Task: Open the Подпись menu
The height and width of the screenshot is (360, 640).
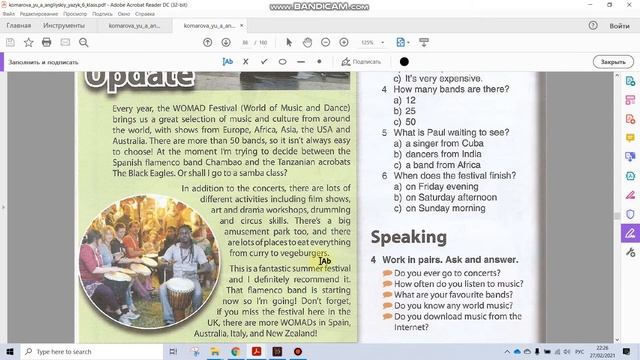Action: click(x=102, y=14)
